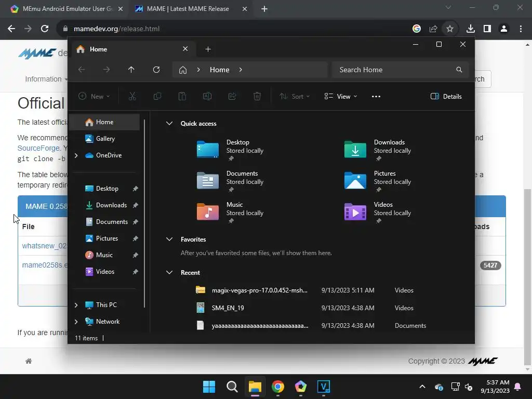The height and width of the screenshot is (399, 532).
Task: Unpin Documents in the Explorer sidebar
Action: pos(136,222)
